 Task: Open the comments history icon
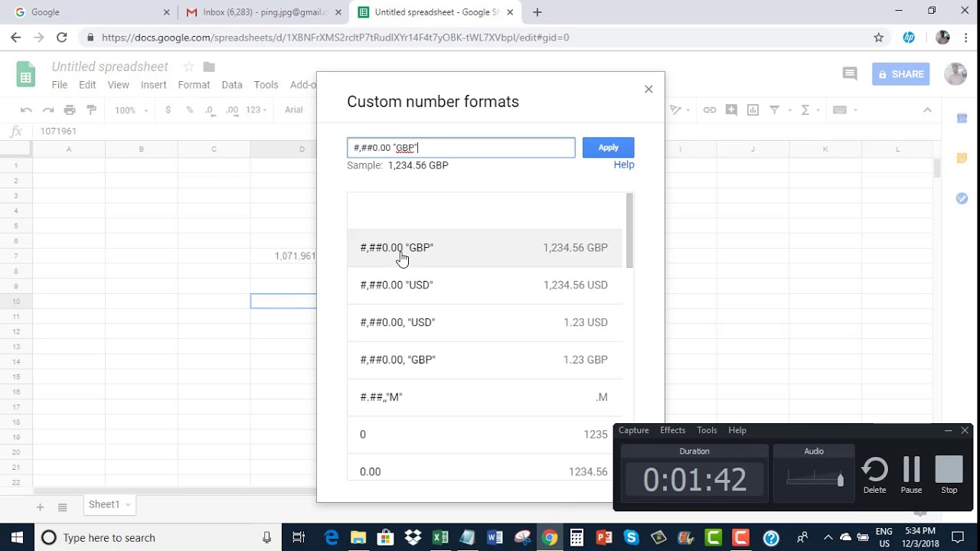850,73
